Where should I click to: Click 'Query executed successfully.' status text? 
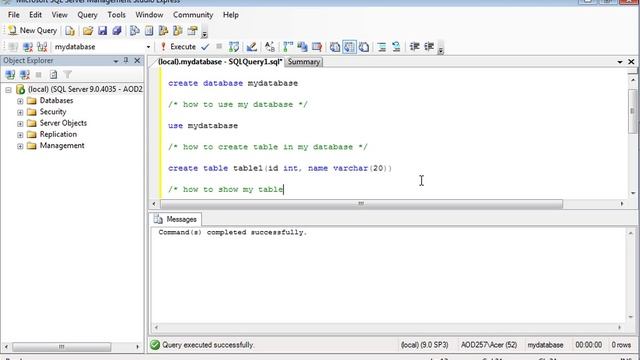tap(208, 345)
